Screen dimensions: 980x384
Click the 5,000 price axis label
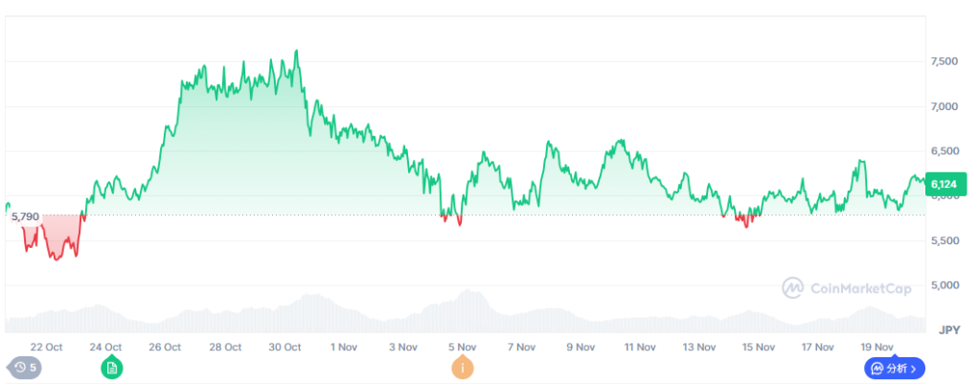945,285
